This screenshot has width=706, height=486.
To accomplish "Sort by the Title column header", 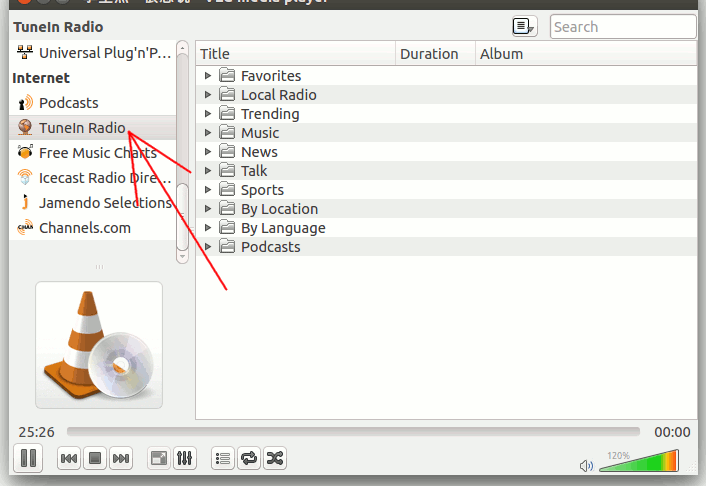I will tap(296, 54).
